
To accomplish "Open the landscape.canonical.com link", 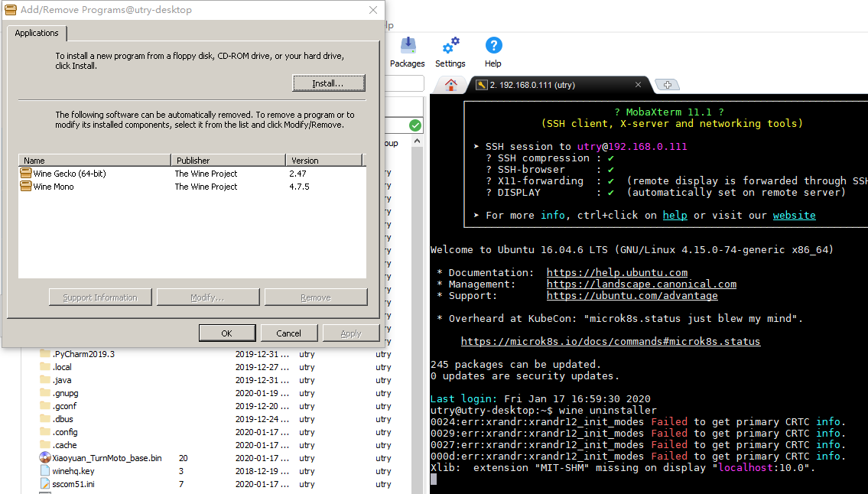I will (642, 284).
